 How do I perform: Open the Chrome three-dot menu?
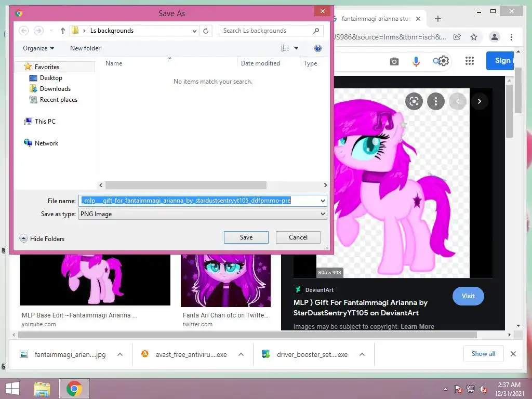pyautogui.click(x=511, y=37)
